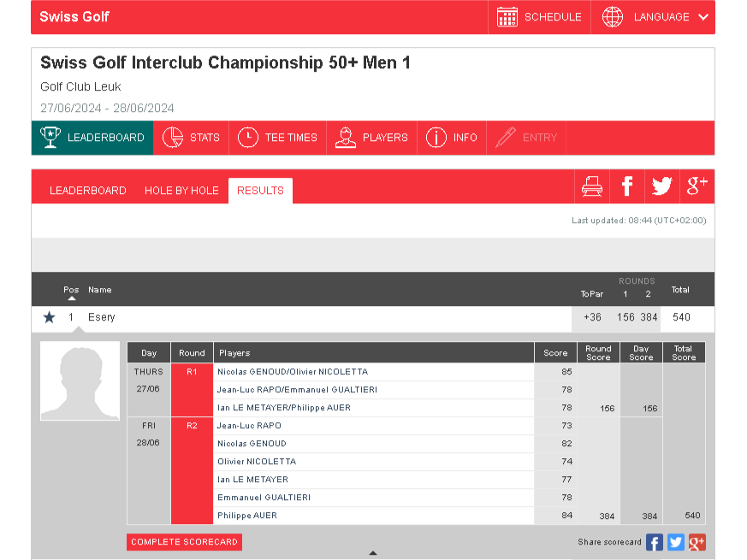
Task: Open the Leaderboard trophy tab
Action: [x=92, y=138]
